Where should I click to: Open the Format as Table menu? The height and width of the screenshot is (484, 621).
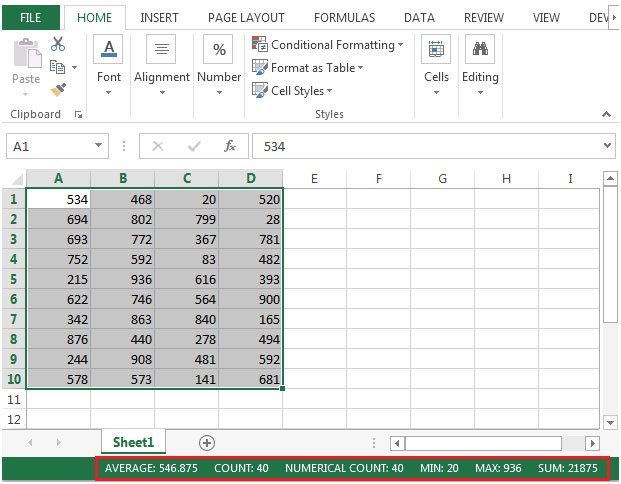[307, 68]
